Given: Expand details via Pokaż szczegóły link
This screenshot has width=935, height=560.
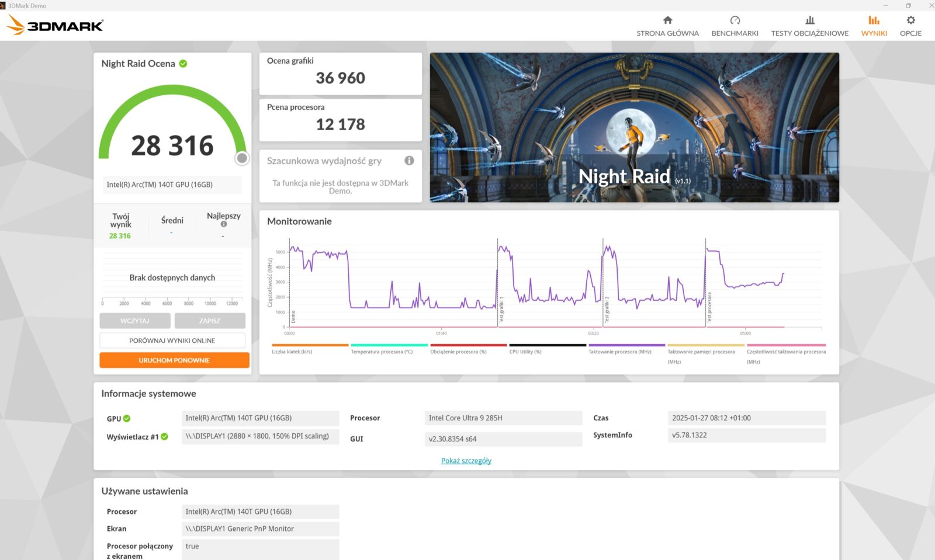Looking at the screenshot, I should coord(466,461).
